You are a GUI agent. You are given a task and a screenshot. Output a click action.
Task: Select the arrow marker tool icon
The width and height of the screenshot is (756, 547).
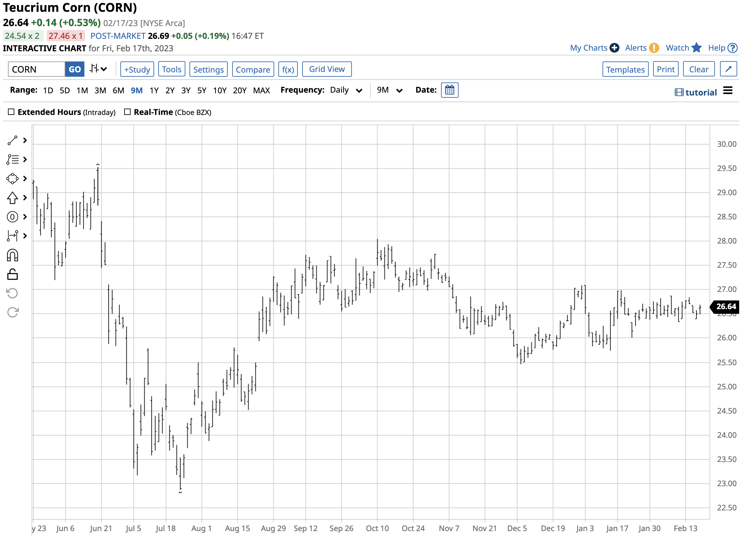pos(12,198)
